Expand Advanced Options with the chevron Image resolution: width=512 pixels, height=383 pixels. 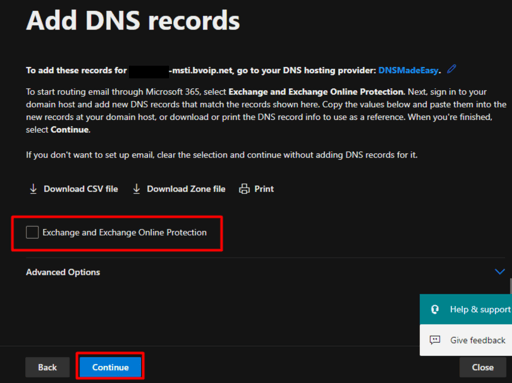coord(500,272)
